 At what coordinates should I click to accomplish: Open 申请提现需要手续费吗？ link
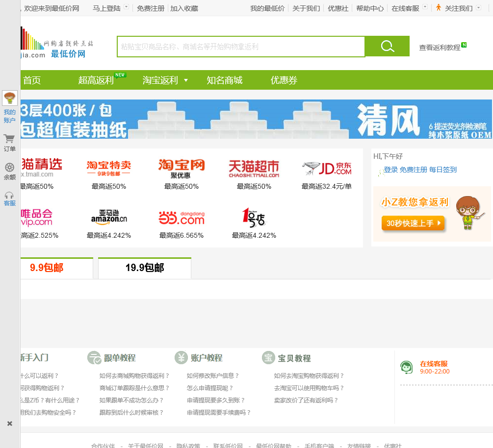pyautogui.click(x=218, y=413)
